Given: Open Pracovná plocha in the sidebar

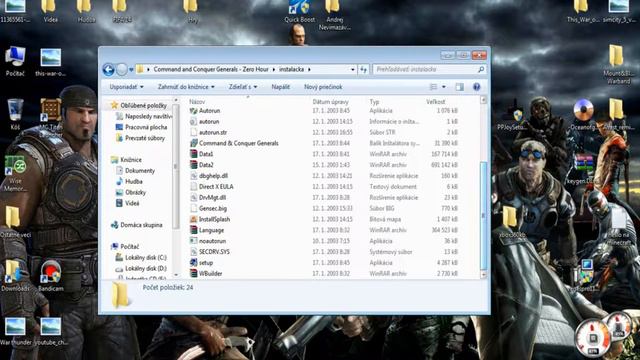Looking at the screenshot, I should pos(146,127).
